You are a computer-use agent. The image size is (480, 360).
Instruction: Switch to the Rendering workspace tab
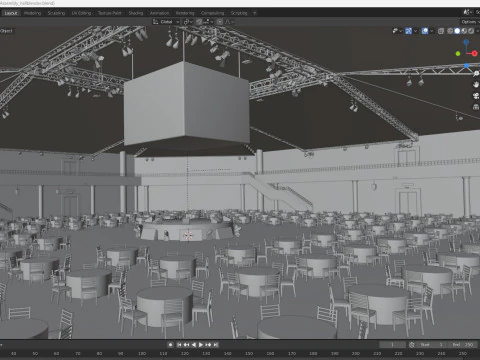185,13
